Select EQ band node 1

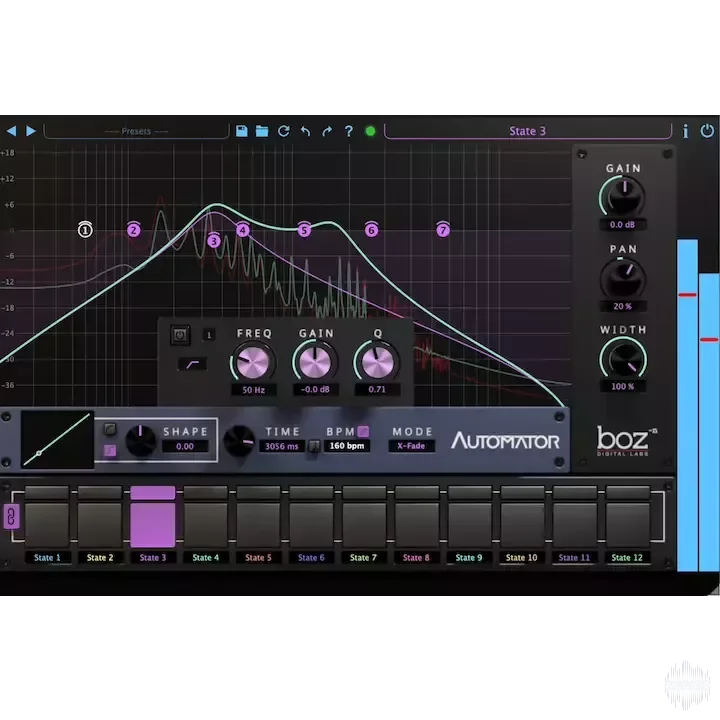click(x=85, y=230)
